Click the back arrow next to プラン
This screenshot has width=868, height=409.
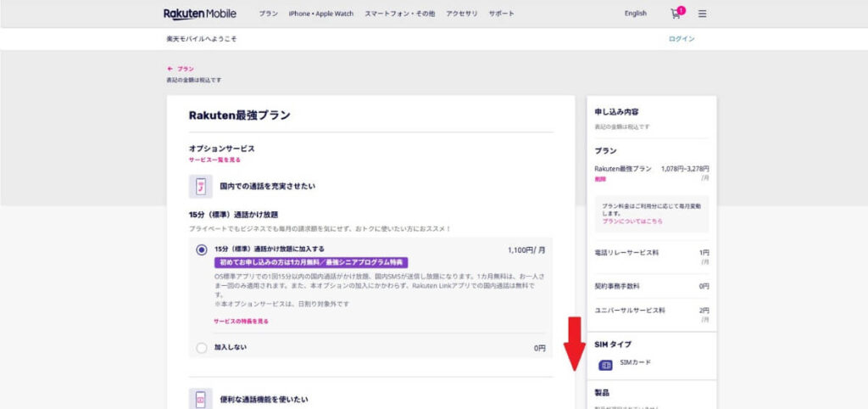tap(170, 70)
